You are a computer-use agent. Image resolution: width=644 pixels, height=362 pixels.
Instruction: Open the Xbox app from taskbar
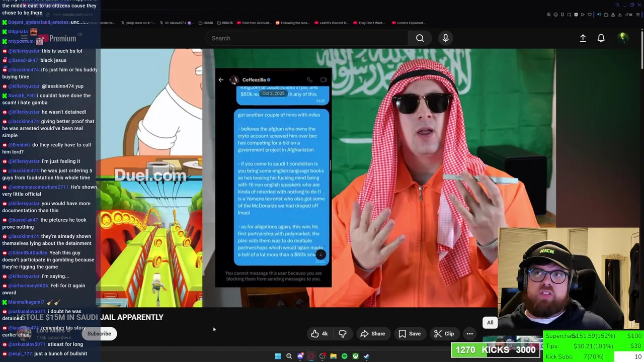click(355, 356)
